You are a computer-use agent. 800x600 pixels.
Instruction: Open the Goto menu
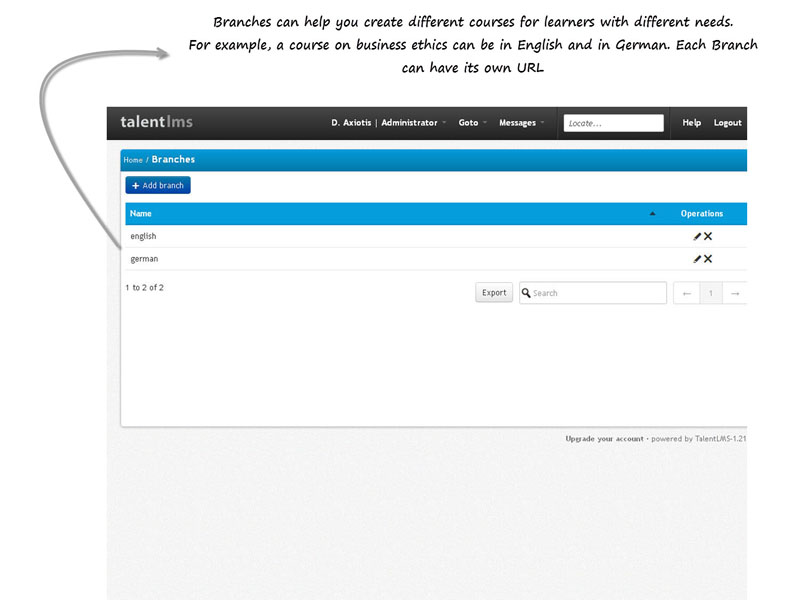(472, 122)
